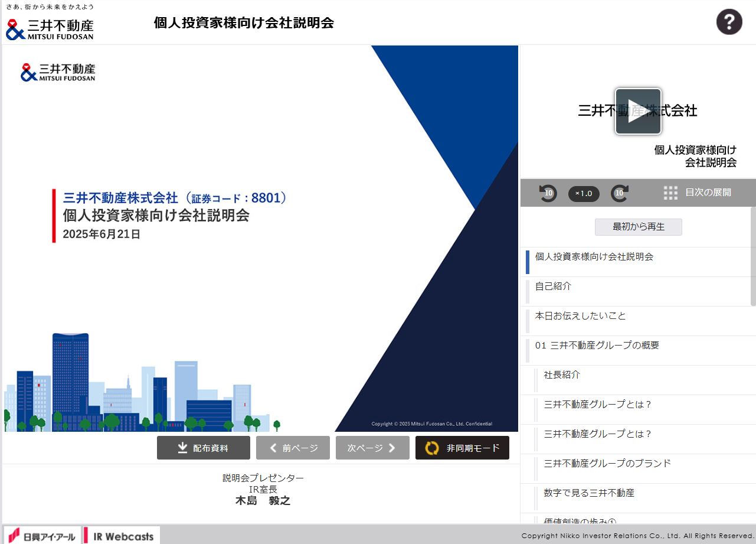Open the help question mark icon

point(729,22)
